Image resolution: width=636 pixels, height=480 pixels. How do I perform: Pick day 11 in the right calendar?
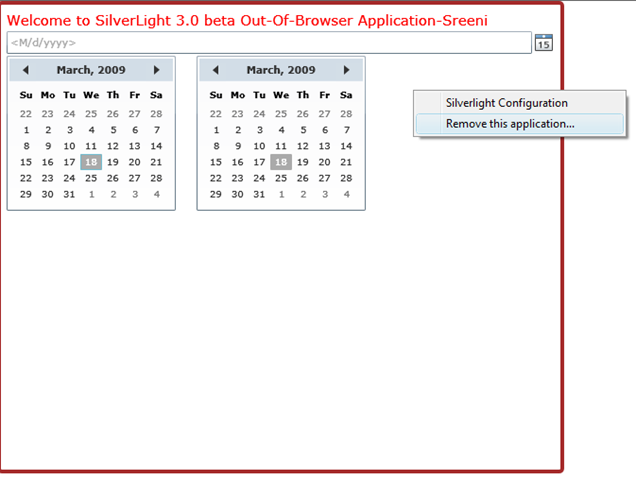[x=281, y=146]
